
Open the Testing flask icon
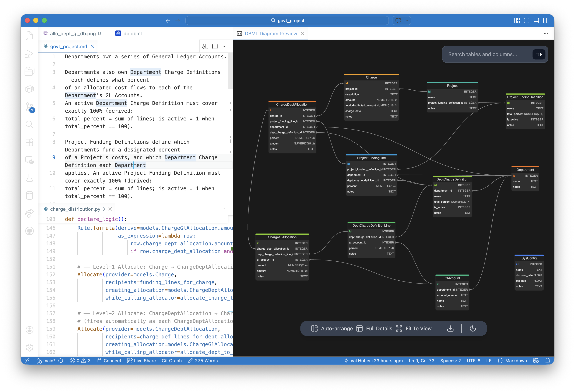pos(29,178)
